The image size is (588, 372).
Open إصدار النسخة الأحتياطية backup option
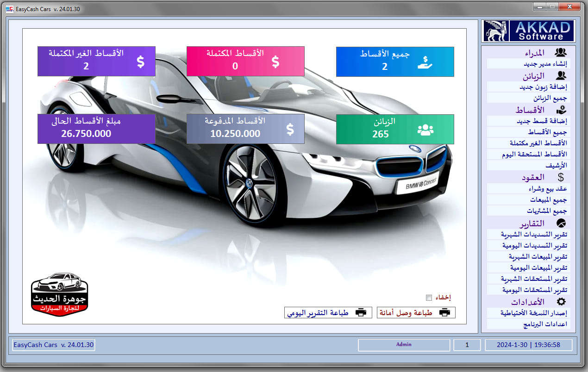[x=528, y=313]
